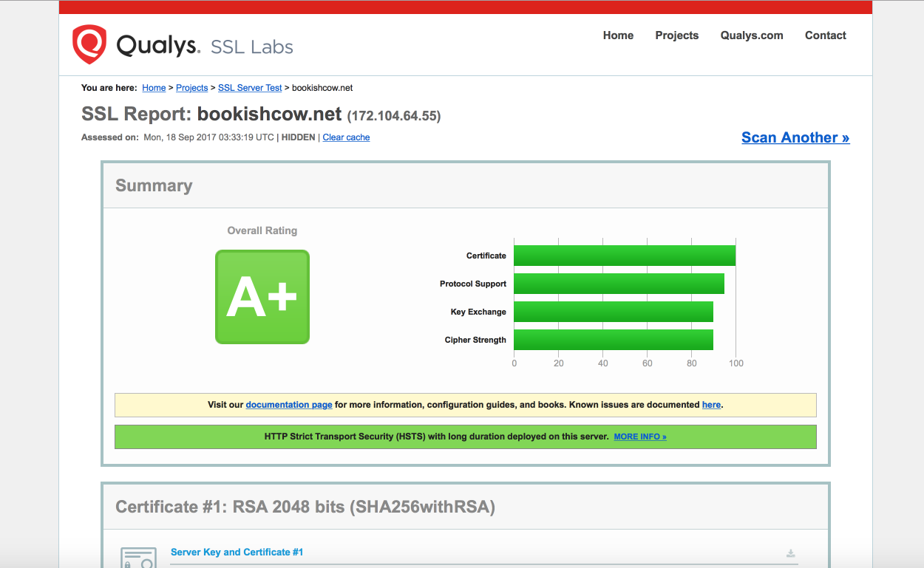The width and height of the screenshot is (924, 568).
Task: Open the Home navigation menu item
Action: 618,35
